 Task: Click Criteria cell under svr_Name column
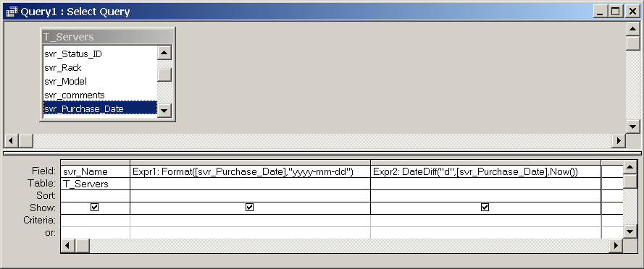click(x=96, y=221)
